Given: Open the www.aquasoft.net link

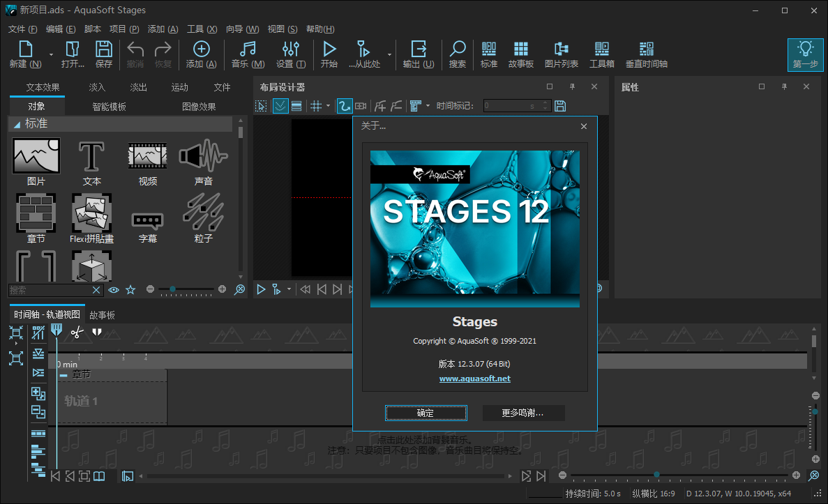Looking at the screenshot, I should pyautogui.click(x=475, y=379).
